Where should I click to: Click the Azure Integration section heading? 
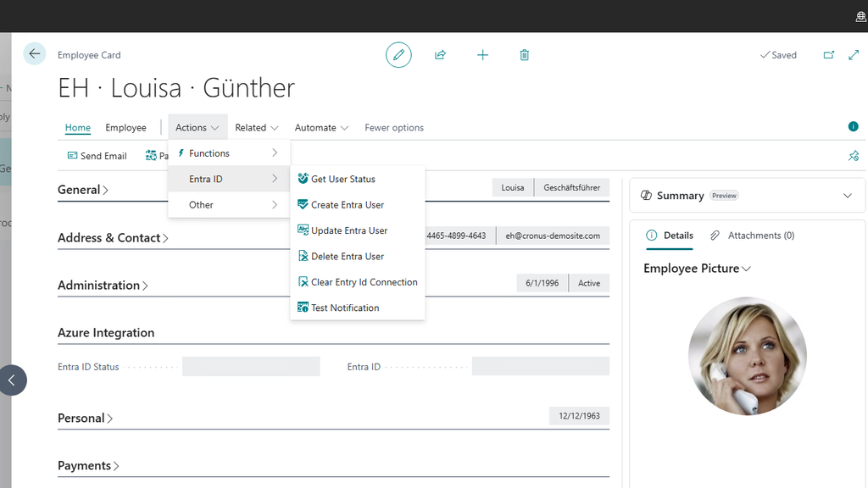(106, 332)
